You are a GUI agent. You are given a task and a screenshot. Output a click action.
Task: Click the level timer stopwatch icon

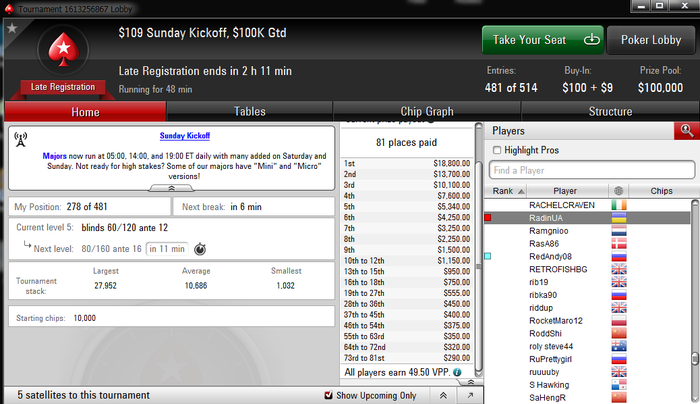[200, 249]
